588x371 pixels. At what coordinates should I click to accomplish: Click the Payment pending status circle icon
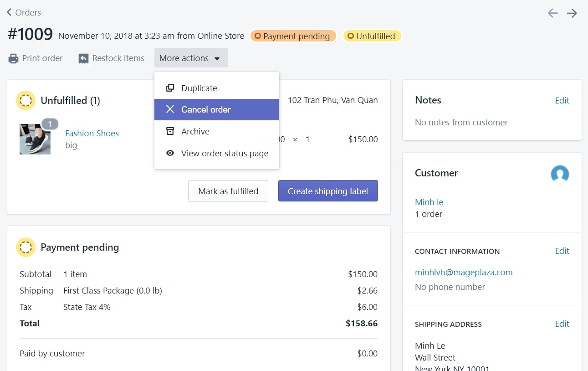pos(26,247)
